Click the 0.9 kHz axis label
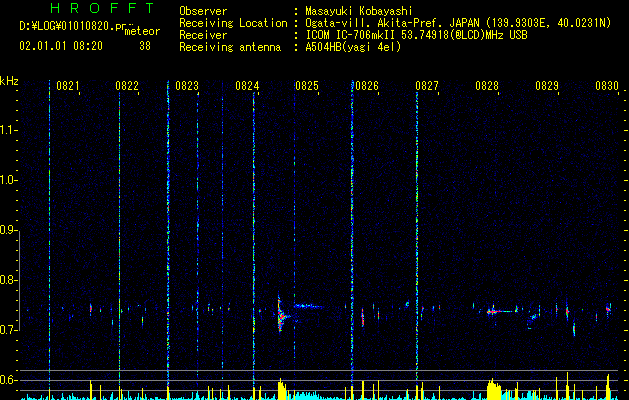This screenshot has width=629, height=400. tap(7, 230)
